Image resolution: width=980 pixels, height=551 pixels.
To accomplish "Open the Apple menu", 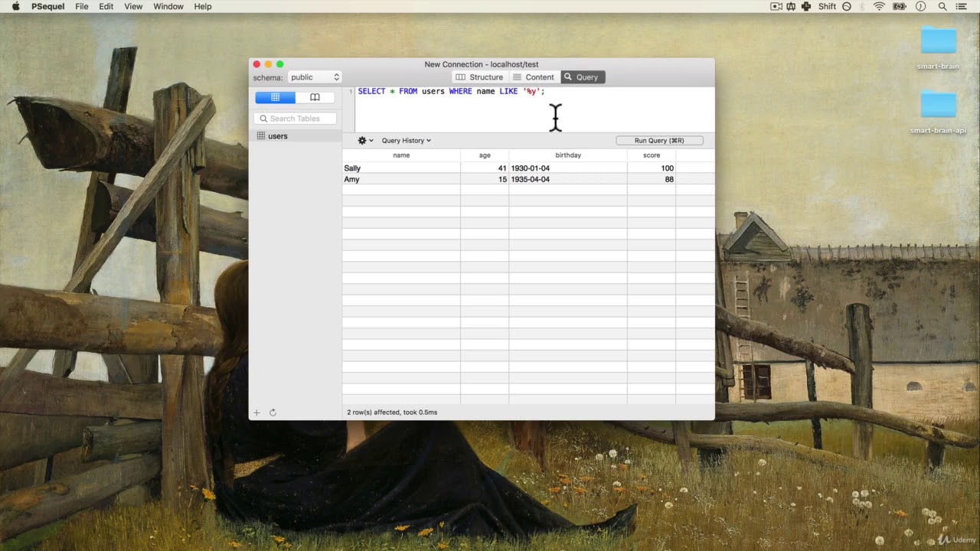I will tap(15, 6).
